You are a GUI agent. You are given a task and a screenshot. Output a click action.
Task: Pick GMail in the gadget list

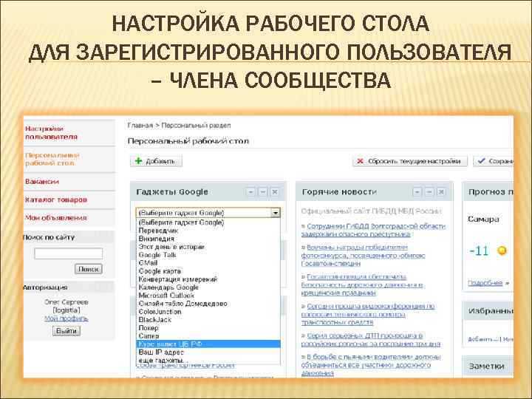click(208, 263)
